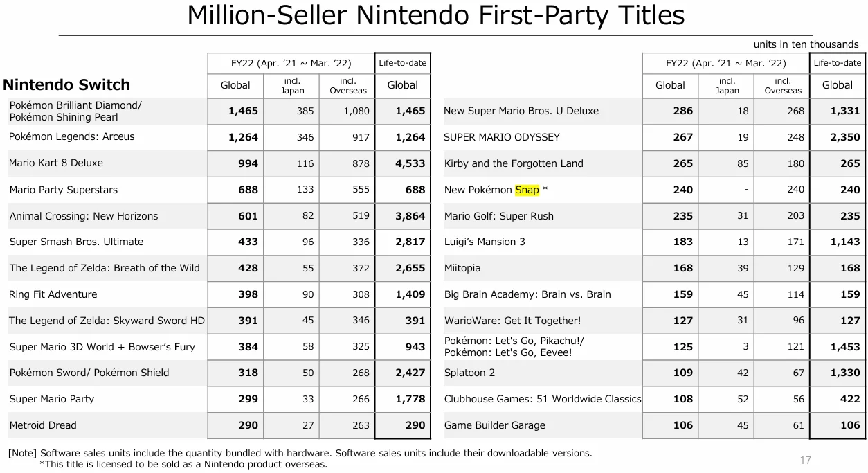Click the Metroid Dread row title
Image resolution: width=868 pixels, height=473 pixels.
tap(43, 425)
